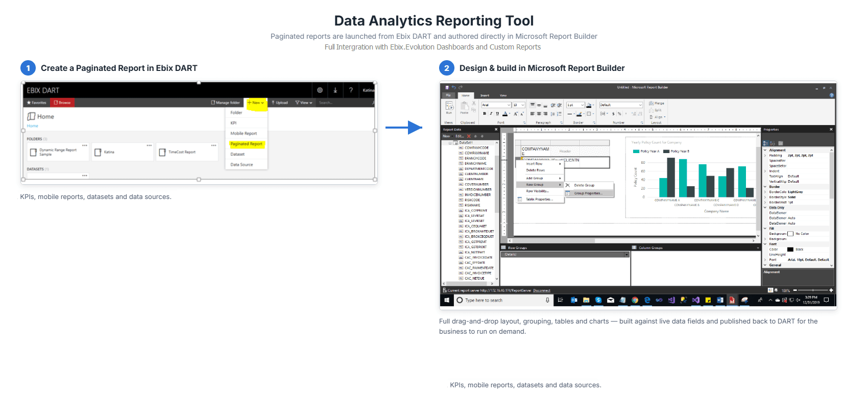Collapse the Fill section in Properties
This screenshot has width=868, height=398.
click(x=765, y=229)
